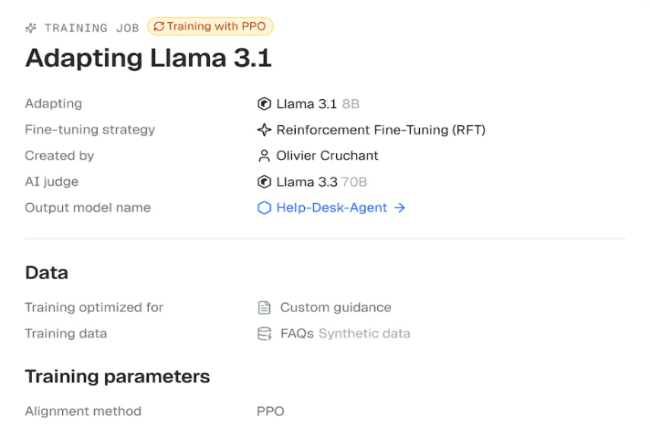The width and height of the screenshot is (650, 433).
Task: Click the arrow after Help-Desk-Agent
Action: tap(400, 208)
